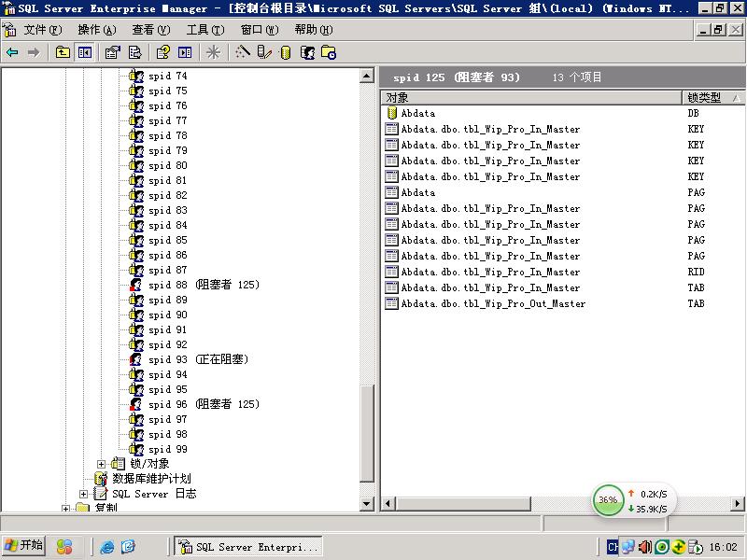The width and height of the screenshot is (747, 560).
Task: Click the New Database cylinder icon
Action: (x=286, y=52)
